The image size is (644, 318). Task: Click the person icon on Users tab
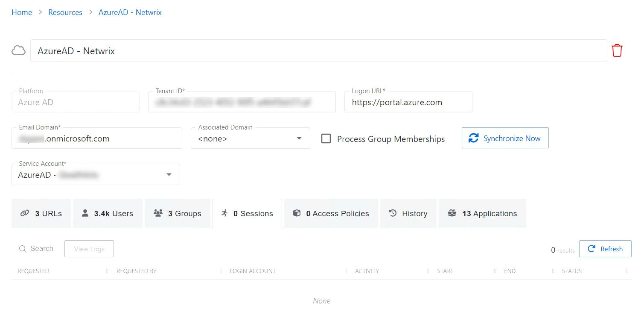85,213
